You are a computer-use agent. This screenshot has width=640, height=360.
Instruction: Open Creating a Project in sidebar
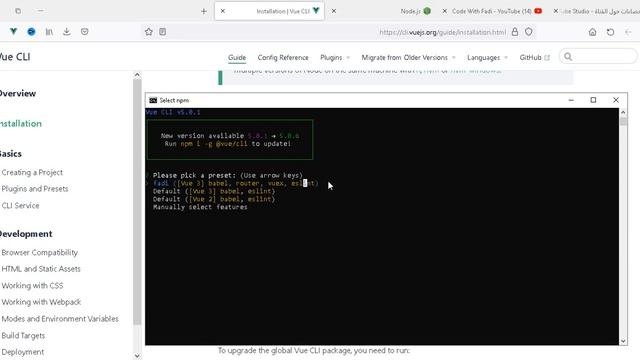32,172
